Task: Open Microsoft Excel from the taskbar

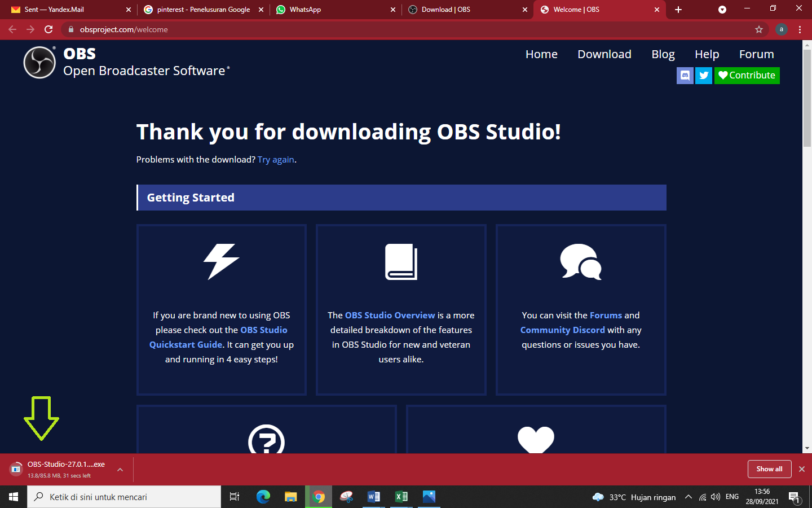Action: 401,497
